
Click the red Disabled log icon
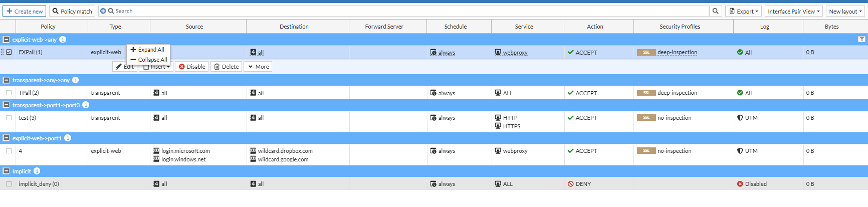[740, 184]
